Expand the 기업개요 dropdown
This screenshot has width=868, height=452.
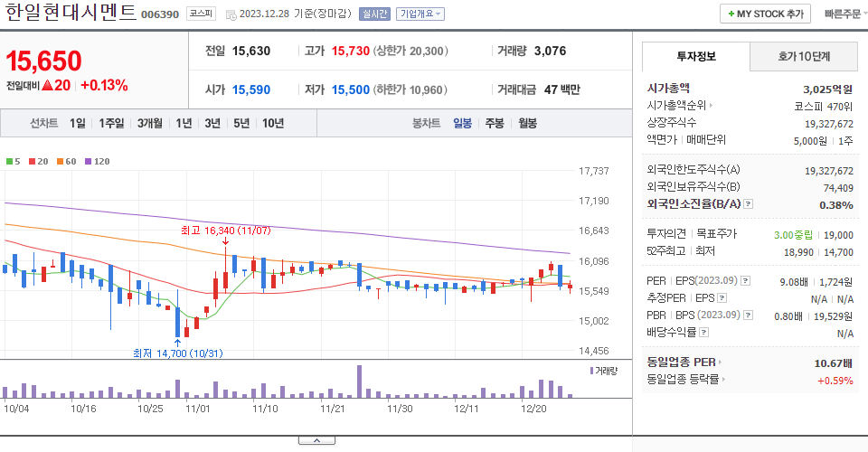420,14
